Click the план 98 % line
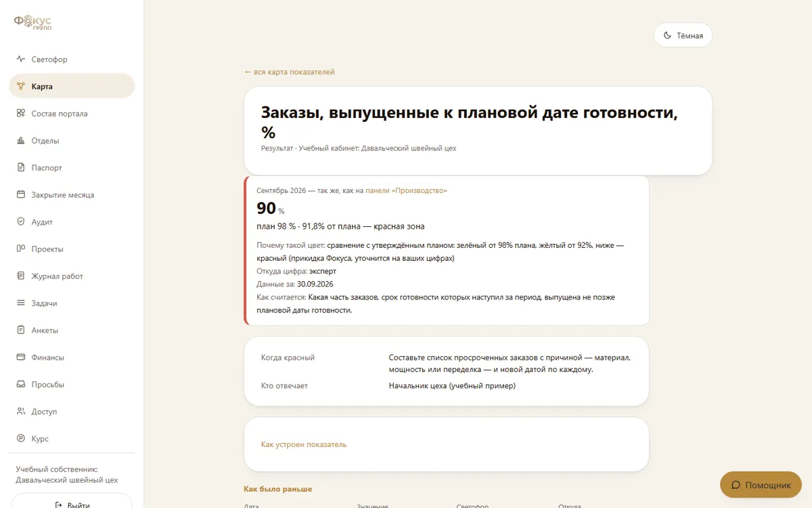Screen dimensions: 812x508 [340, 226]
